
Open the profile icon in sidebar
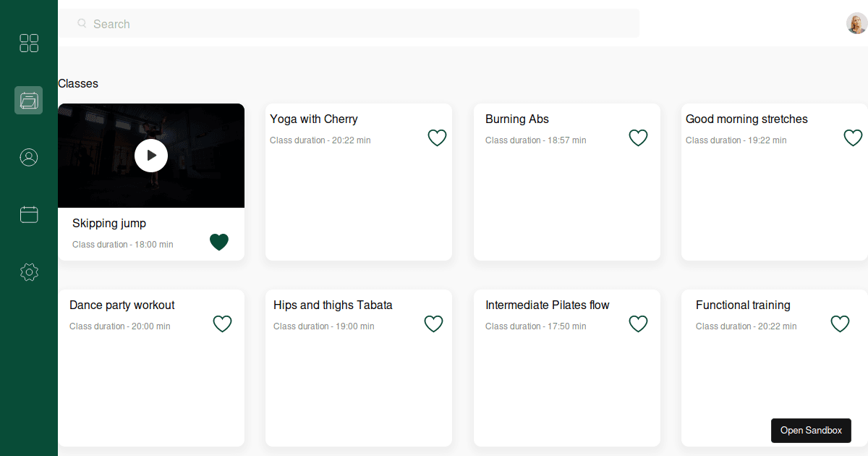tap(29, 157)
